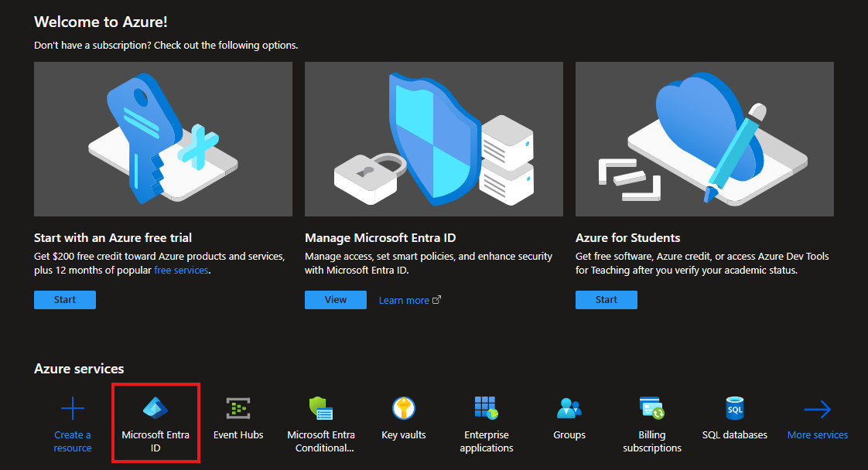Click the external link icon beside Learn more

tap(437, 300)
